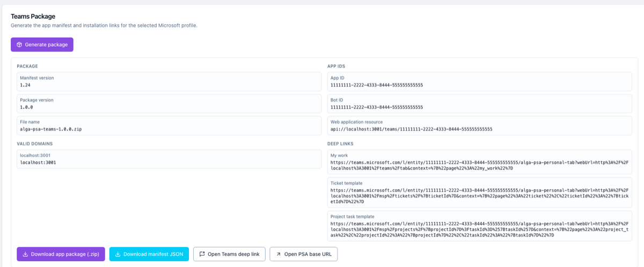Click the cube icon in Generate package
644x267 pixels.
19,45
